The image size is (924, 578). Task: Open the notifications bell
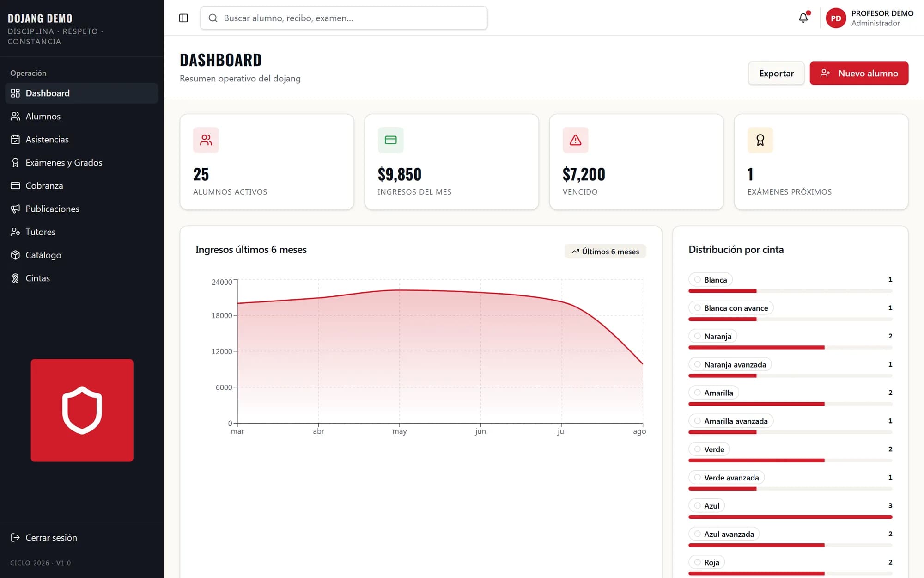coord(803,18)
